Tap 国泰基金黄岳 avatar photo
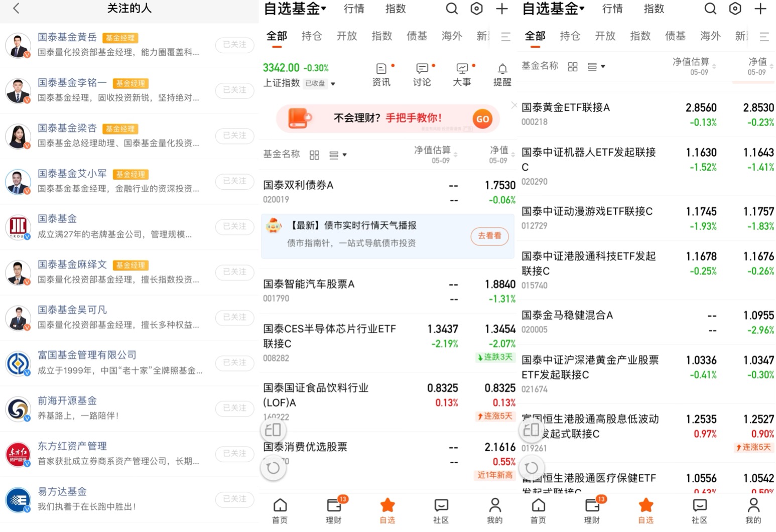This screenshot has width=776, height=532. [x=18, y=45]
